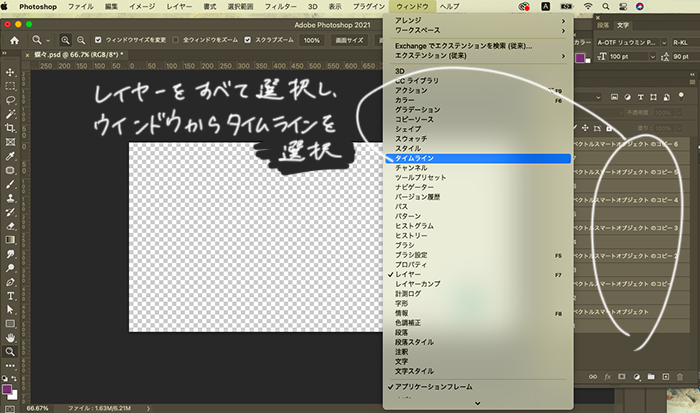Choose ヒストリー from the Window menu
The width and height of the screenshot is (700, 413).
478,236
